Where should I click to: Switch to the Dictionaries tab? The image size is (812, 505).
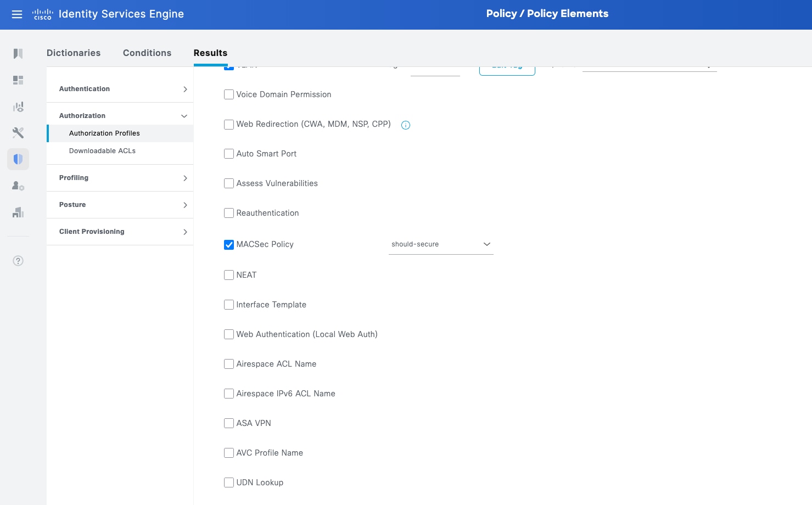(x=74, y=53)
